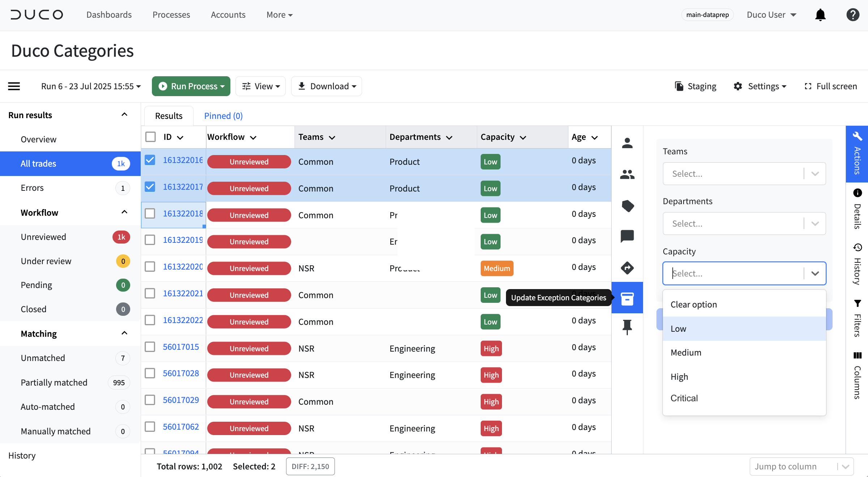Open the View dropdown
Screen dimensions: 868x477
pyautogui.click(x=260, y=86)
